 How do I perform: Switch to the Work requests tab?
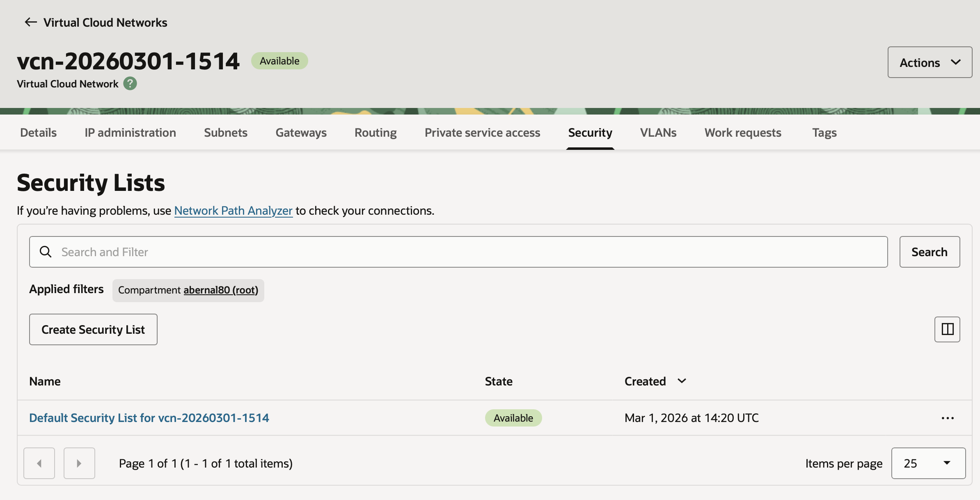pos(743,133)
